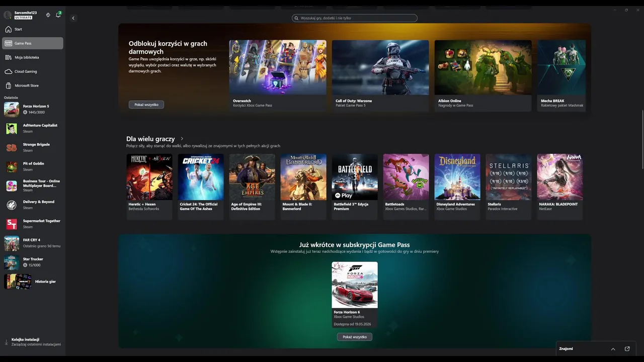Open Strange Brigade from recent list
Screen dimensions: 644x362
[33, 147]
